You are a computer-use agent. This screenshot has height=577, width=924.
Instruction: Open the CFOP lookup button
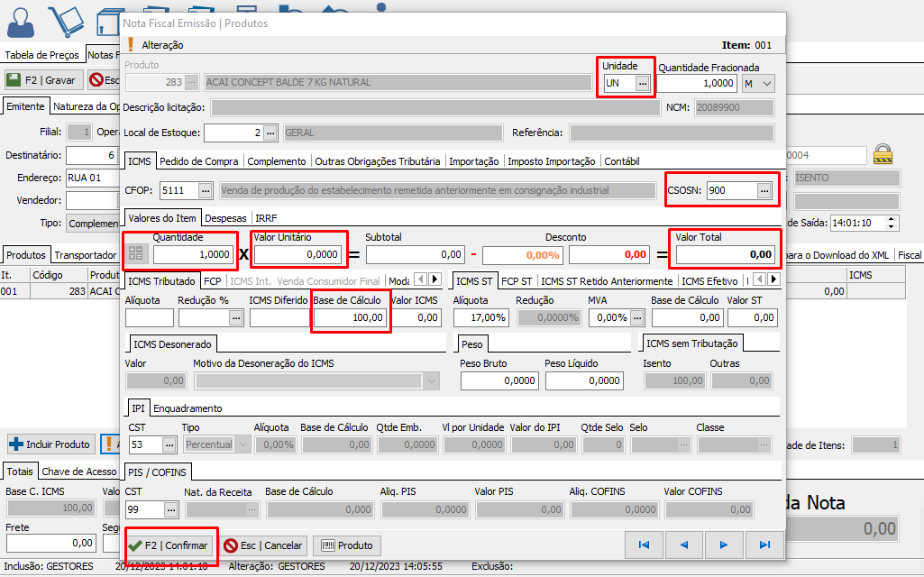[x=206, y=190]
